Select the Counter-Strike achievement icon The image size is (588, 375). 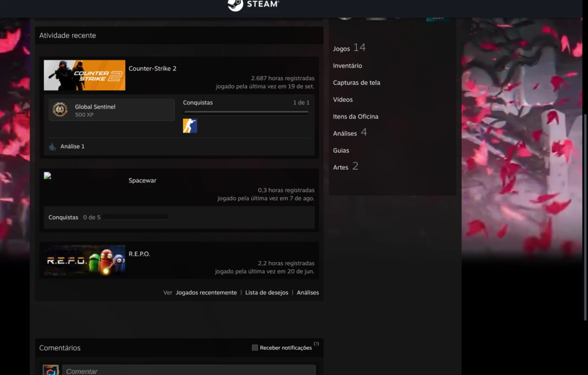(190, 126)
